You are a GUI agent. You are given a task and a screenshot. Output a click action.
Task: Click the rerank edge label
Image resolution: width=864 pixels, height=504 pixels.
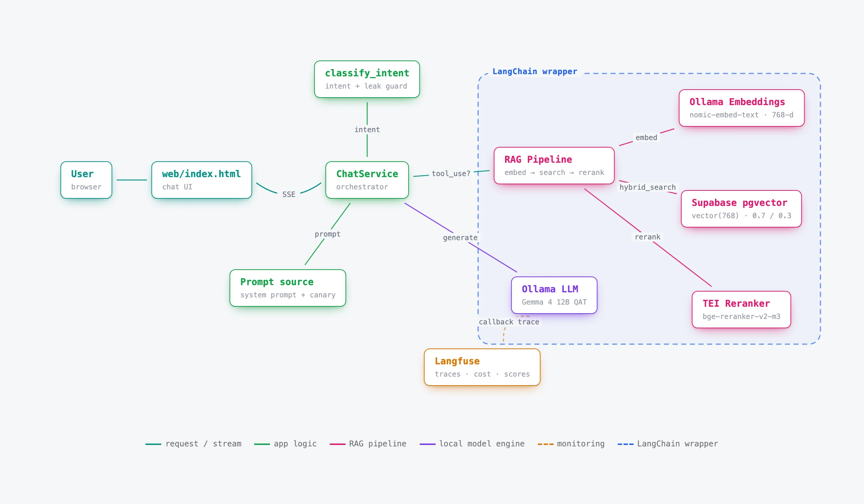[x=647, y=237]
